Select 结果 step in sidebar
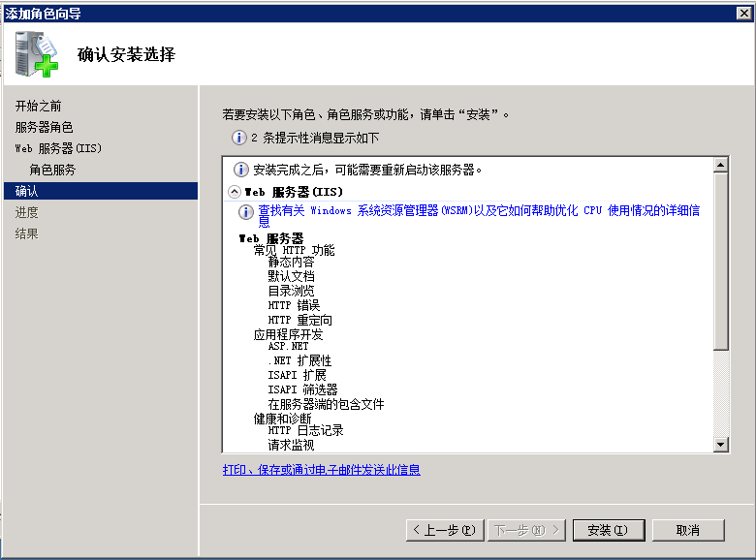This screenshot has height=560, width=756. [26, 233]
